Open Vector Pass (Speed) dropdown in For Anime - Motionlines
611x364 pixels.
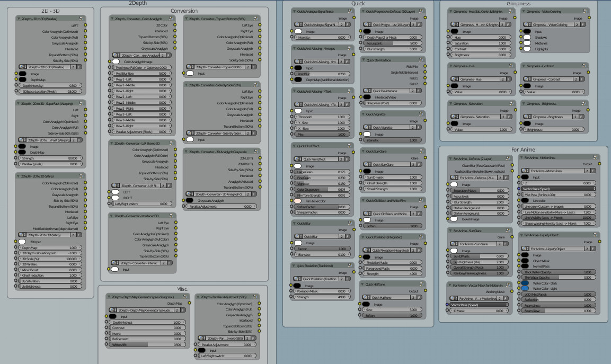[x=559, y=189]
